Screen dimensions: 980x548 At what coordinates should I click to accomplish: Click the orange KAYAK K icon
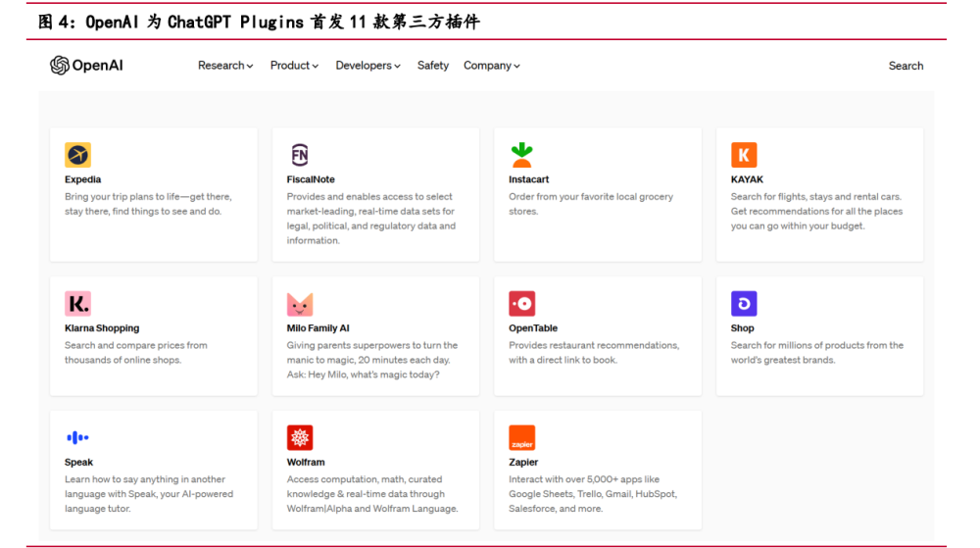(744, 154)
